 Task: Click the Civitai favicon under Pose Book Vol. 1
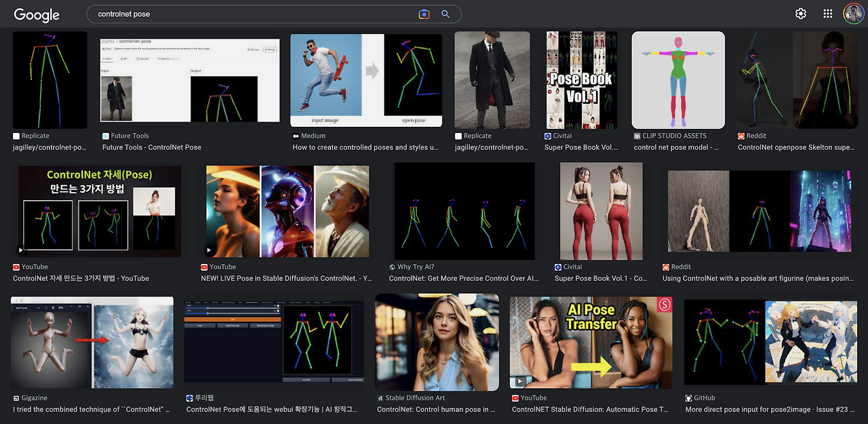[x=548, y=136]
